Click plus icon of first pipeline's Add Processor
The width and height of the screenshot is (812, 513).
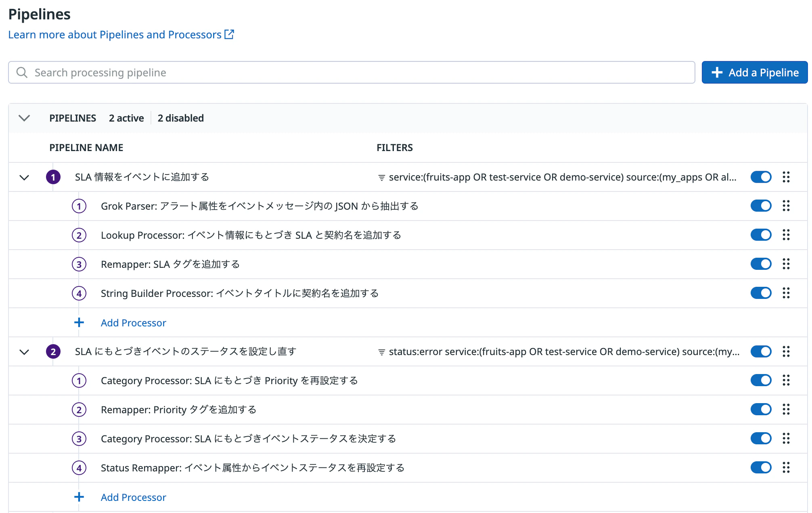click(x=79, y=322)
